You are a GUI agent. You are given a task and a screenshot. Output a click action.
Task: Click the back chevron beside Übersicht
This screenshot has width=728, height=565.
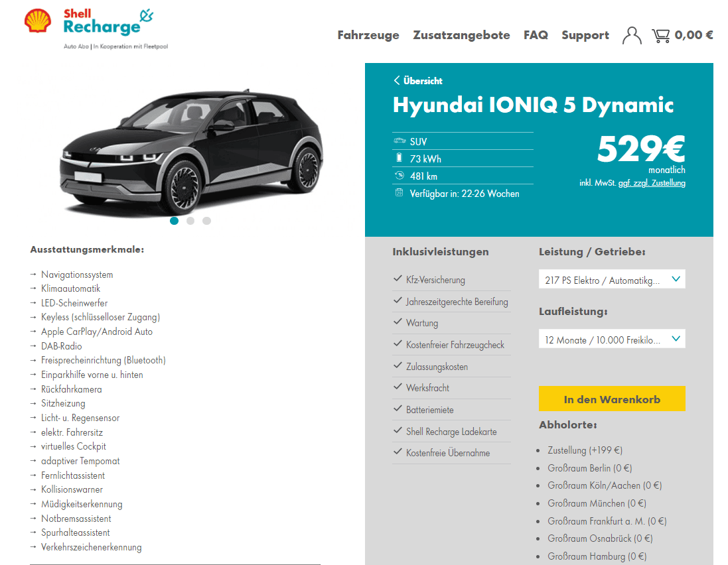click(x=396, y=80)
